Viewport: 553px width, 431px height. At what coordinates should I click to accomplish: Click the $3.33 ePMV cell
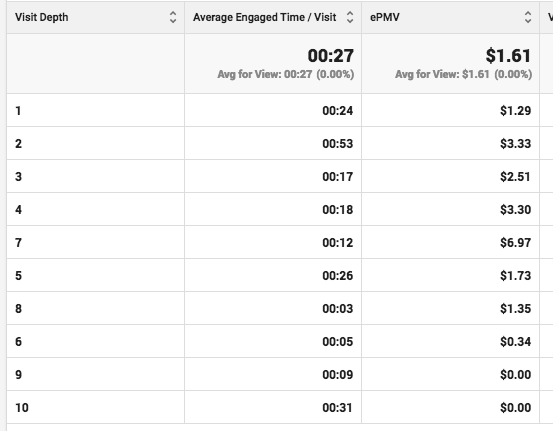pyautogui.click(x=515, y=143)
